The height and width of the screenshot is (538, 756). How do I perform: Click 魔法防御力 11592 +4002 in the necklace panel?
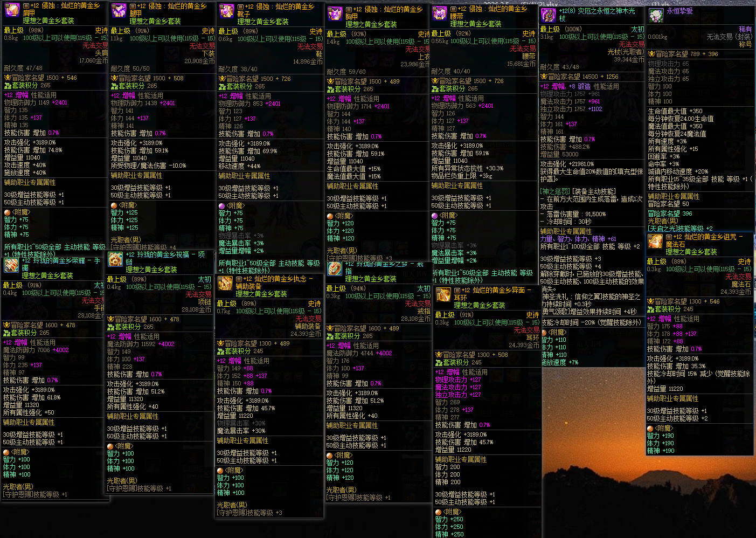click(x=141, y=344)
